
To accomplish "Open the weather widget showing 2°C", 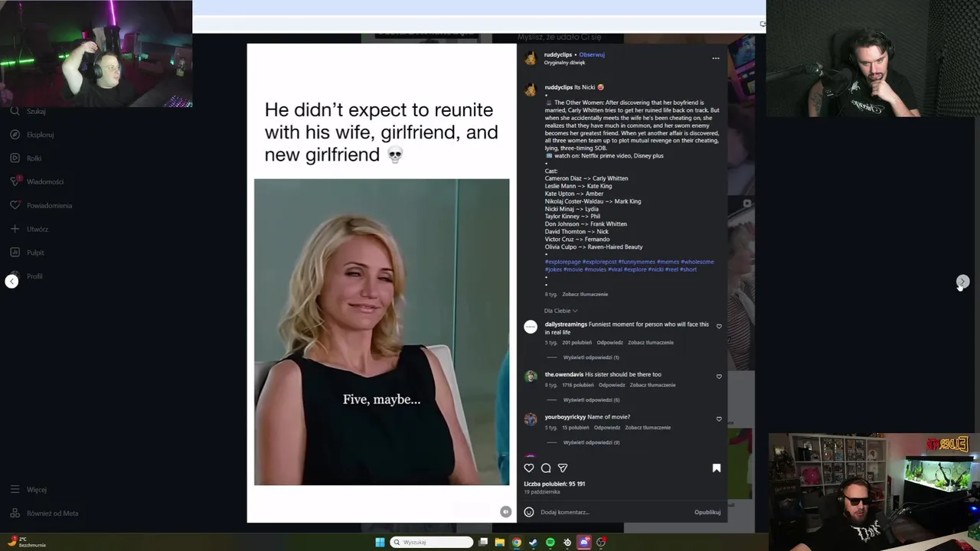I will 28,542.
